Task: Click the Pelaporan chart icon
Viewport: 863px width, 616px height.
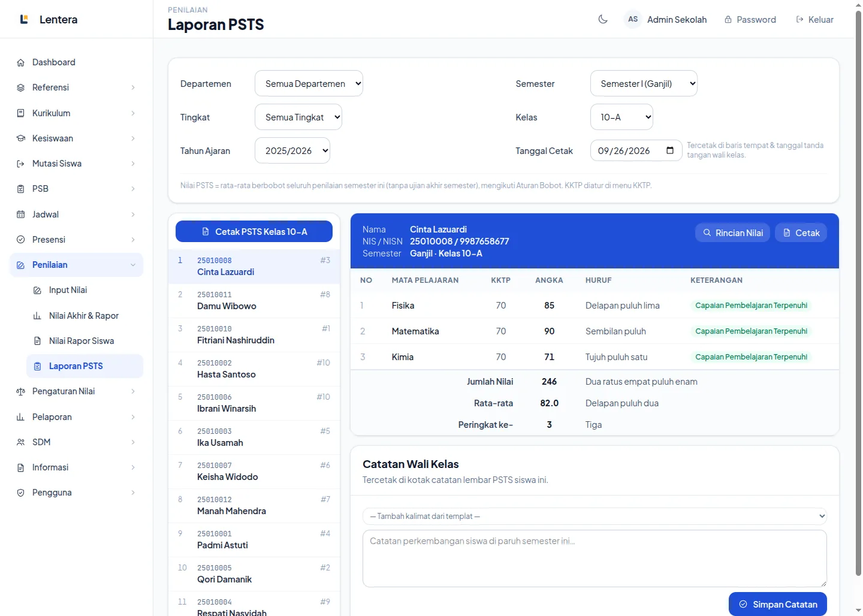Action: coord(20,417)
